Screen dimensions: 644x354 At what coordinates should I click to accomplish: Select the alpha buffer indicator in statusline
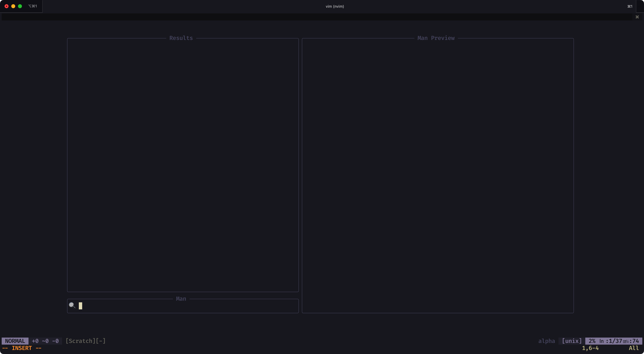click(x=546, y=341)
